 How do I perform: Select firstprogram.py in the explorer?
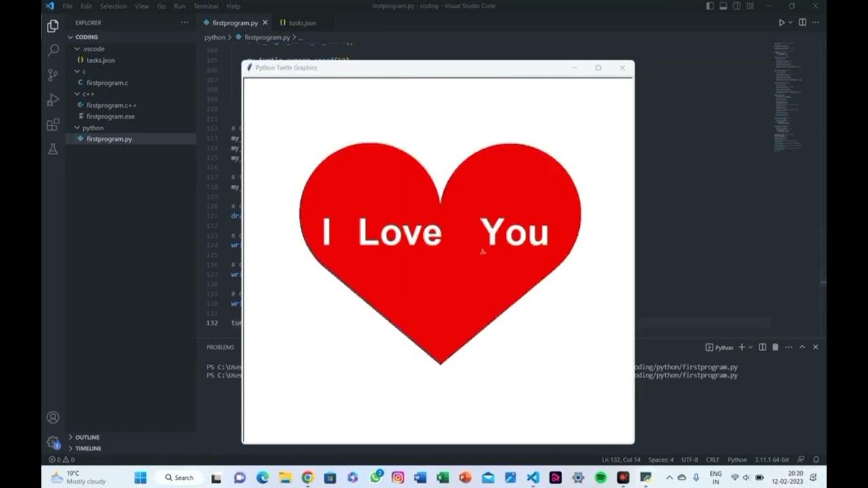tap(109, 139)
